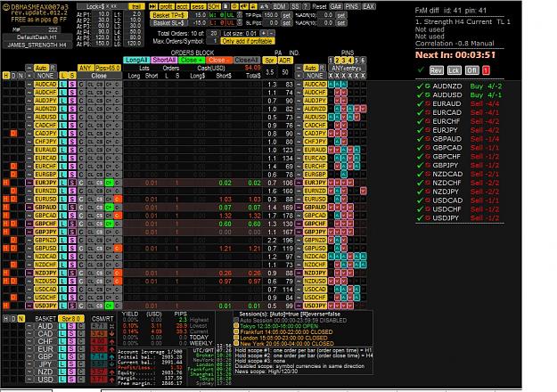
Task: Click the green checkmark left of Rev
Action: (x=422, y=70)
